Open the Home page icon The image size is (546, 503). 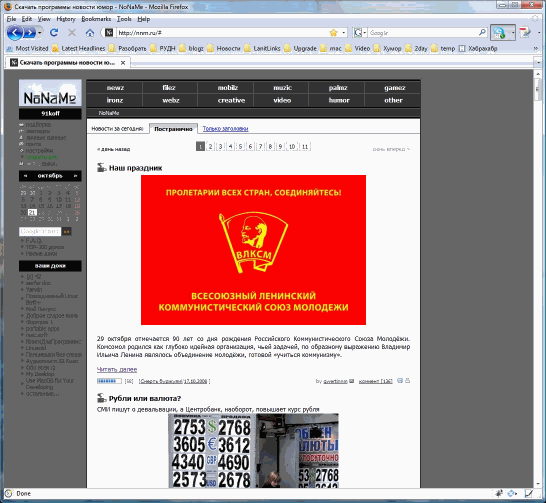click(90, 33)
